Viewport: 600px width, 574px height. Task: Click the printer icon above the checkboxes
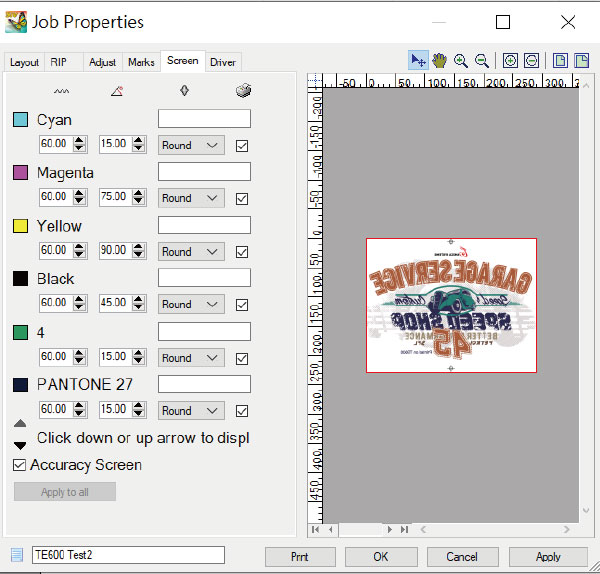pyautogui.click(x=242, y=91)
